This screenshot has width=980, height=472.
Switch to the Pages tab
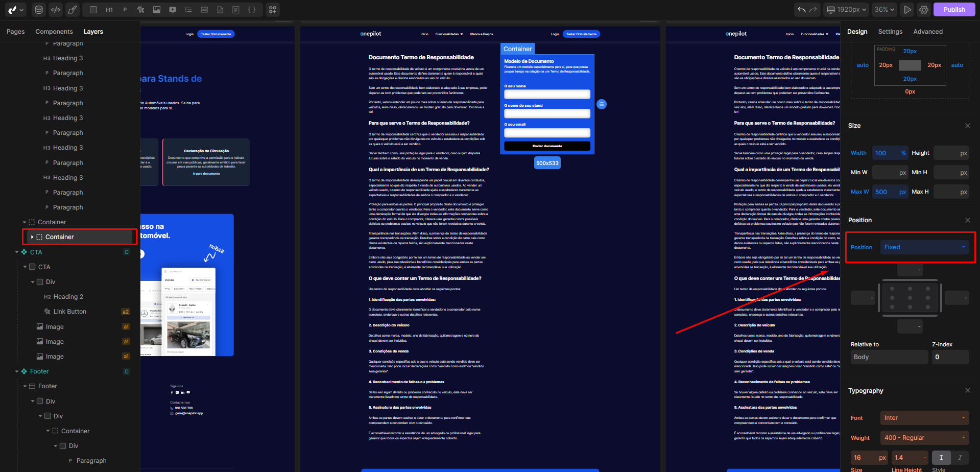click(x=16, y=32)
